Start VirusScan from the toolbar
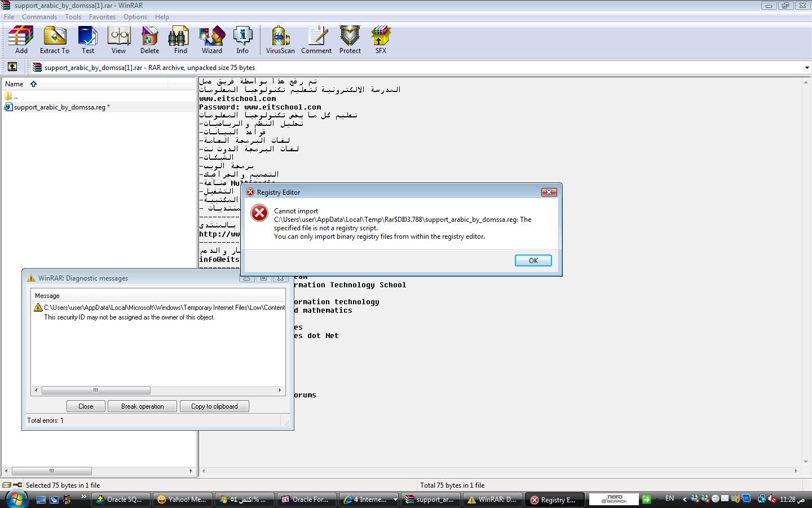Image resolution: width=812 pixels, height=508 pixels. pyautogui.click(x=280, y=40)
